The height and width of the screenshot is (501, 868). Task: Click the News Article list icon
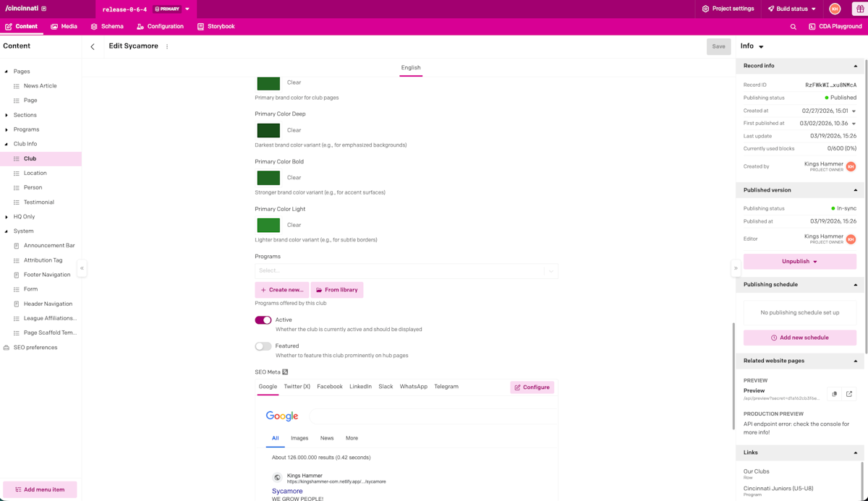click(x=17, y=86)
